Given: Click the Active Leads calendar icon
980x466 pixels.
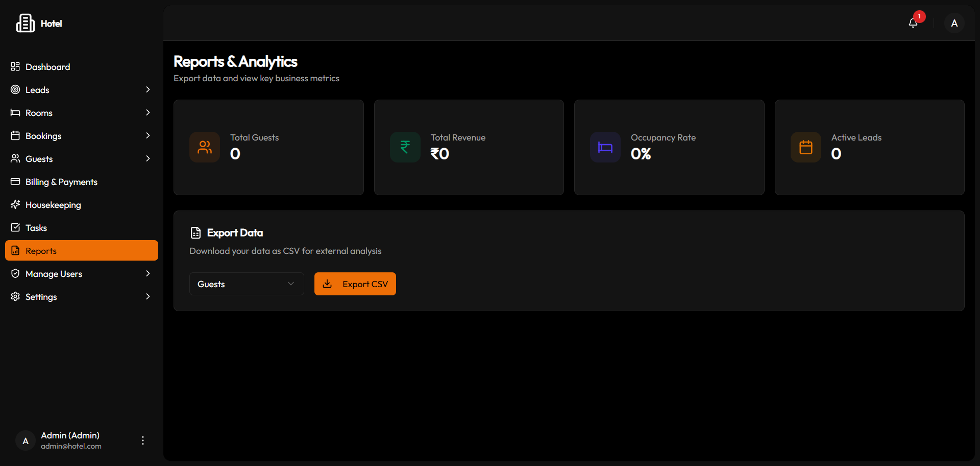Looking at the screenshot, I should pos(805,147).
